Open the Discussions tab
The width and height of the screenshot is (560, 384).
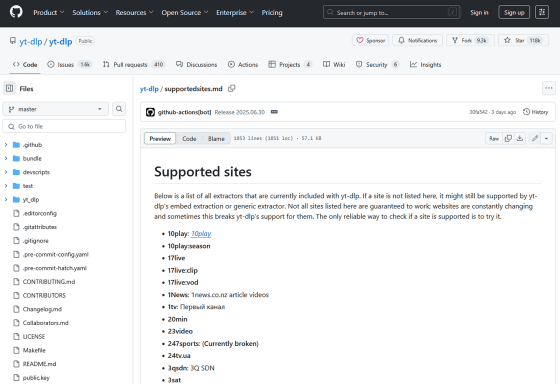[x=196, y=65]
